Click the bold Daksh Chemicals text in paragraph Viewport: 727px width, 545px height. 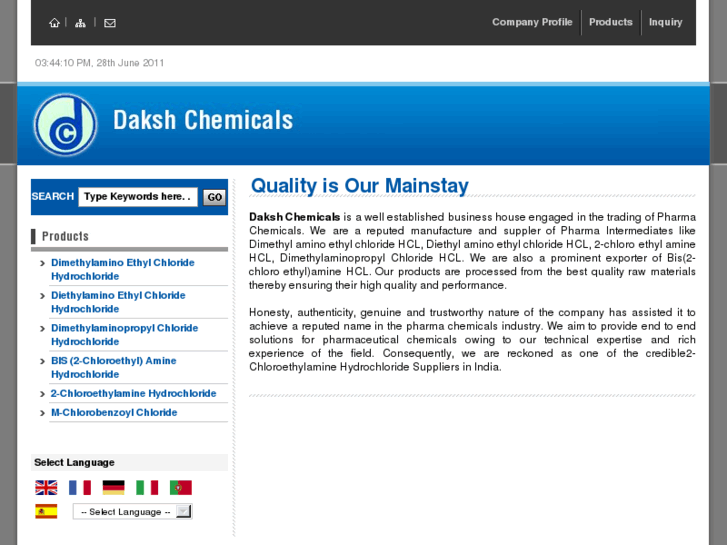pyautogui.click(x=294, y=217)
